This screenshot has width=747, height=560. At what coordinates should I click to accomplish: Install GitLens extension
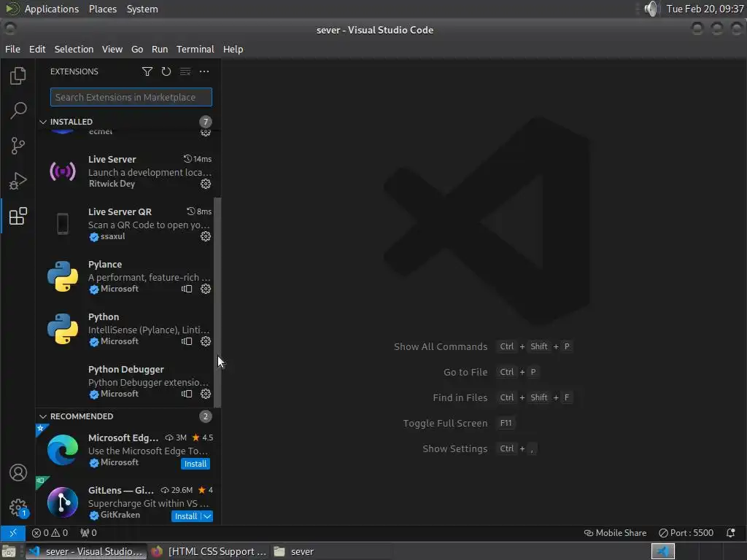pos(186,516)
